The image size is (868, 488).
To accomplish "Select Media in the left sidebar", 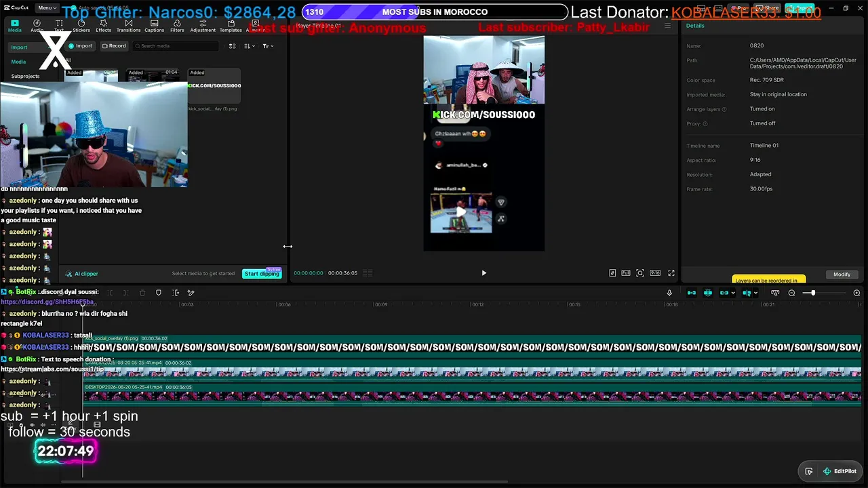I will [x=18, y=62].
